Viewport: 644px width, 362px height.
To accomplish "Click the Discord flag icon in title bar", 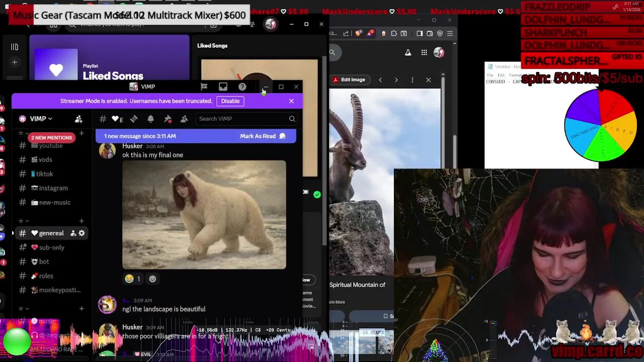I will coord(204,86).
